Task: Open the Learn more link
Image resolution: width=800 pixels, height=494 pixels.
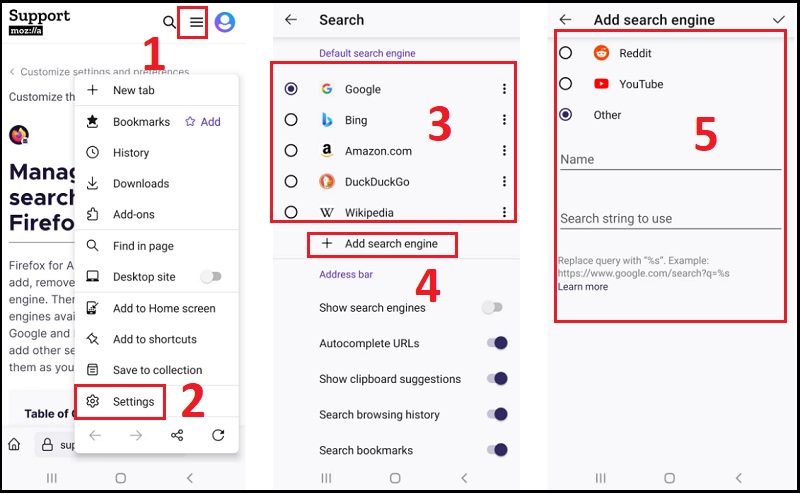Action: click(583, 287)
